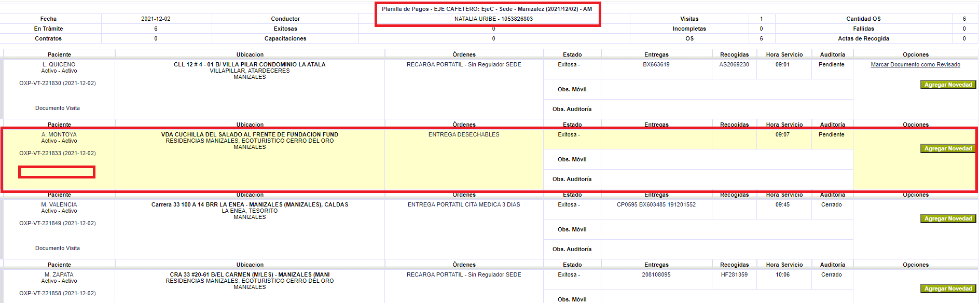Click Agregar Novedad for L. Quiceno row
The image size is (980, 303).
(948, 85)
